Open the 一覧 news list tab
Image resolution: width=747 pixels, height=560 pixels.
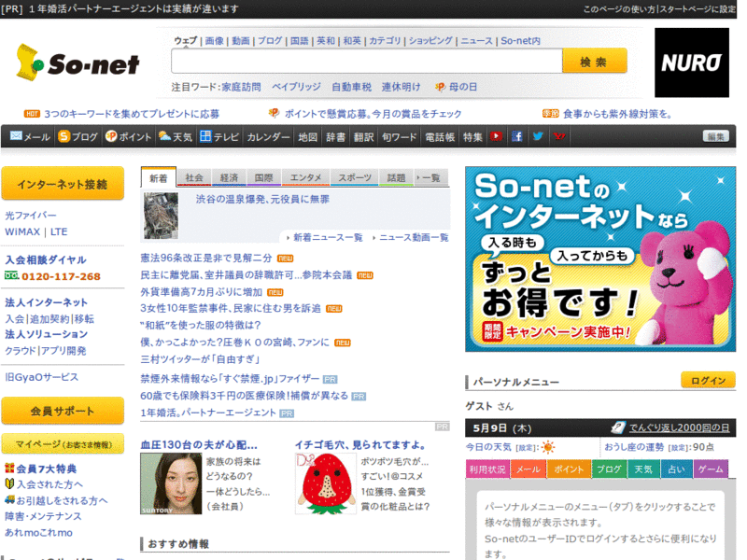coord(430,177)
